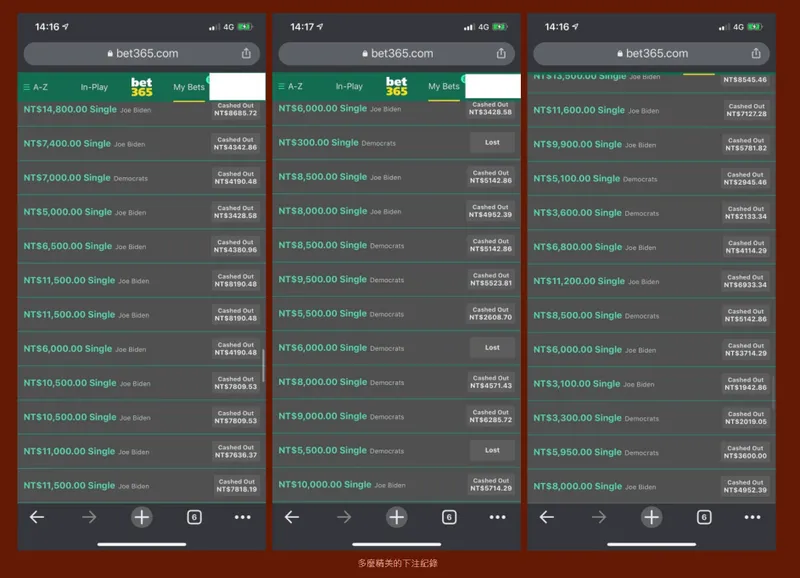
Task: Switch to the In-Play tab on the left phone
Action: pyautogui.click(x=94, y=87)
